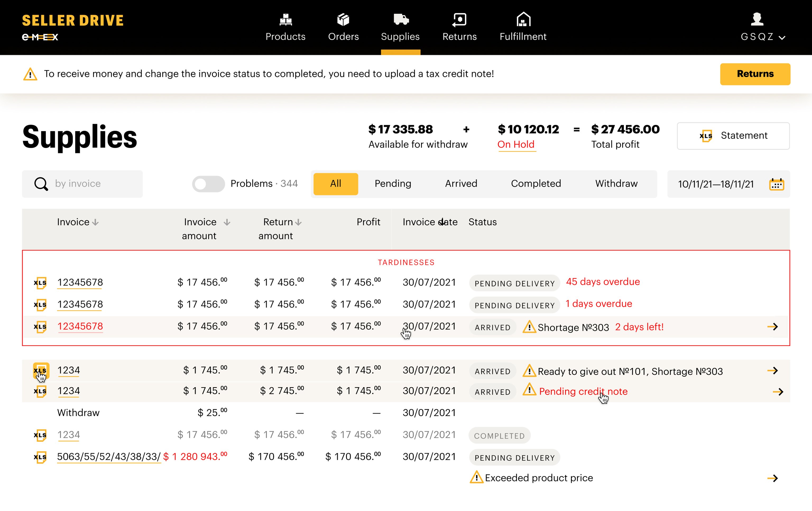Click the search magnifier icon
812x511 pixels.
41,184
